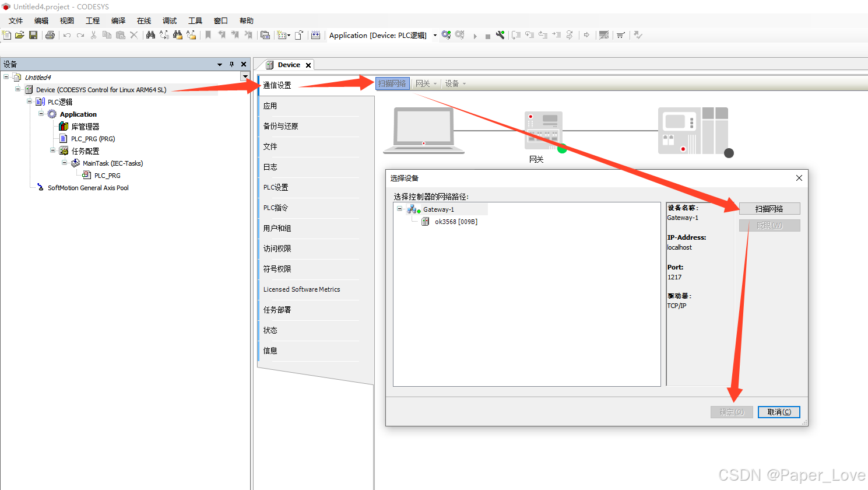Open the 调试 menu
The width and height of the screenshot is (868, 490).
170,21
